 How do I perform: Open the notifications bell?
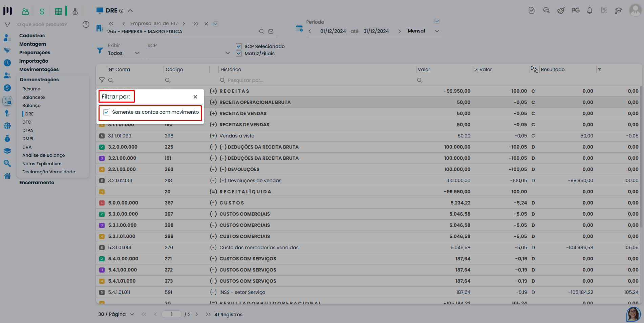tap(589, 10)
